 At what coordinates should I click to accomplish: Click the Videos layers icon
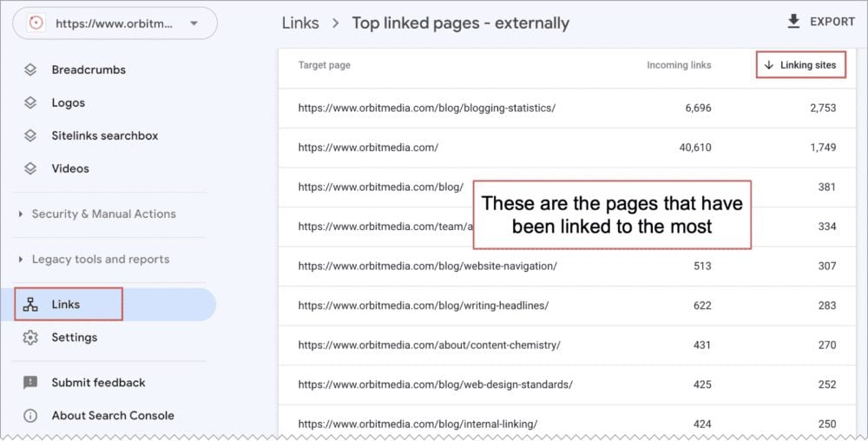30,168
